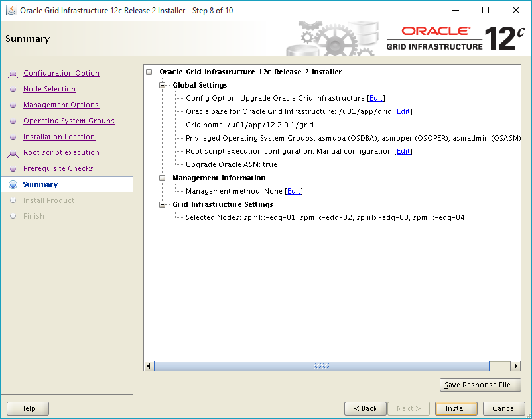The height and width of the screenshot is (419, 532).
Task: Save Response File button
Action: (x=480, y=385)
